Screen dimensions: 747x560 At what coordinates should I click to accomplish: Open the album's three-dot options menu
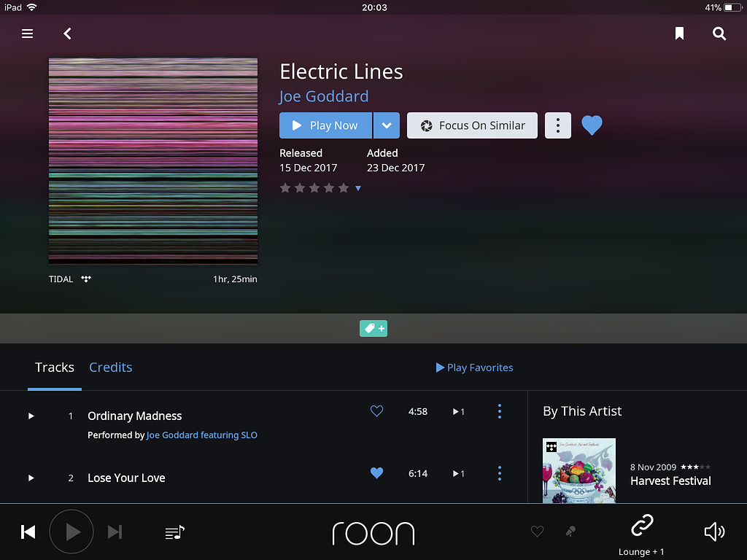[557, 125]
